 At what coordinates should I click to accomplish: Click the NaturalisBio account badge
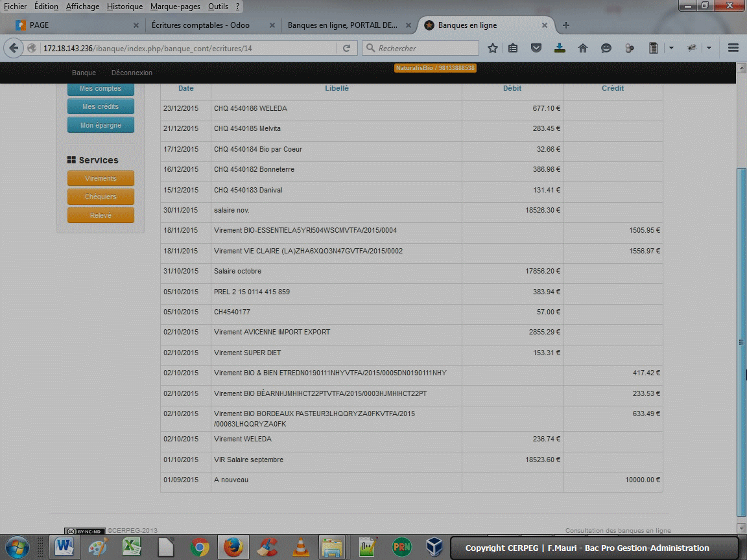click(x=435, y=68)
